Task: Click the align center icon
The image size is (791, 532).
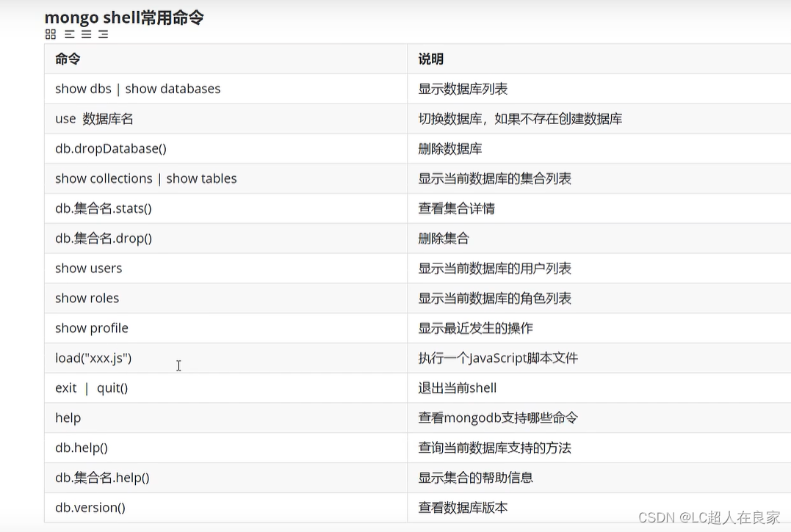Action: (x=87, y=34)
